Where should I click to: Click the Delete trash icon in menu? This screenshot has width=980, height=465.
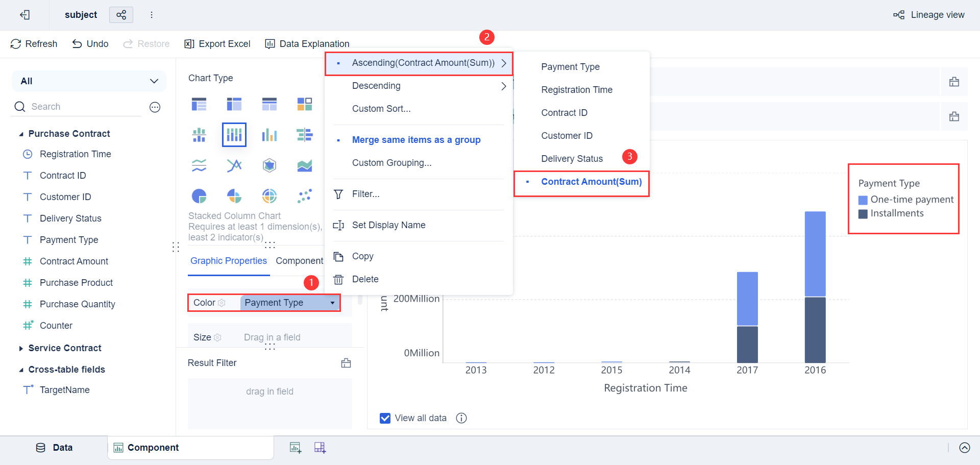(338, 279)
